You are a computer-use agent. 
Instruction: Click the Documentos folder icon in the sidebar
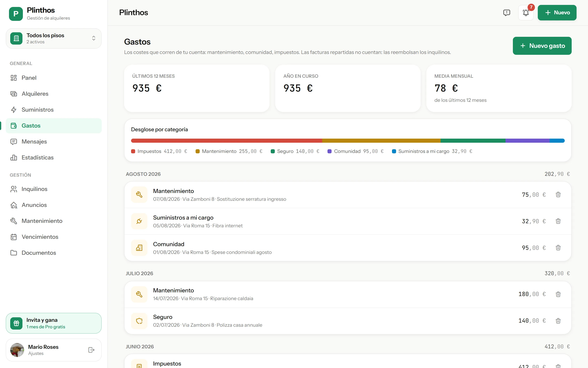click(x=14, y=253)
